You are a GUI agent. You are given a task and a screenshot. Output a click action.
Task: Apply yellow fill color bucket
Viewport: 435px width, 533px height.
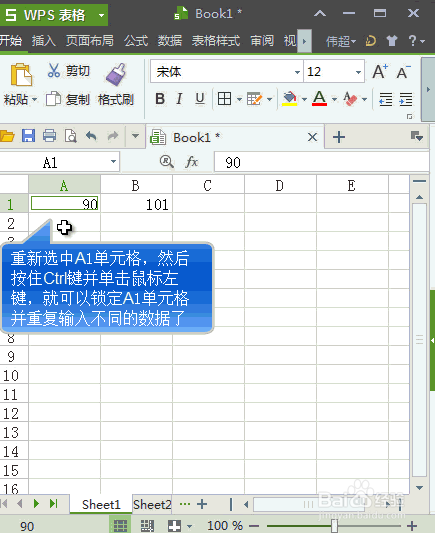tap(290, 99)
